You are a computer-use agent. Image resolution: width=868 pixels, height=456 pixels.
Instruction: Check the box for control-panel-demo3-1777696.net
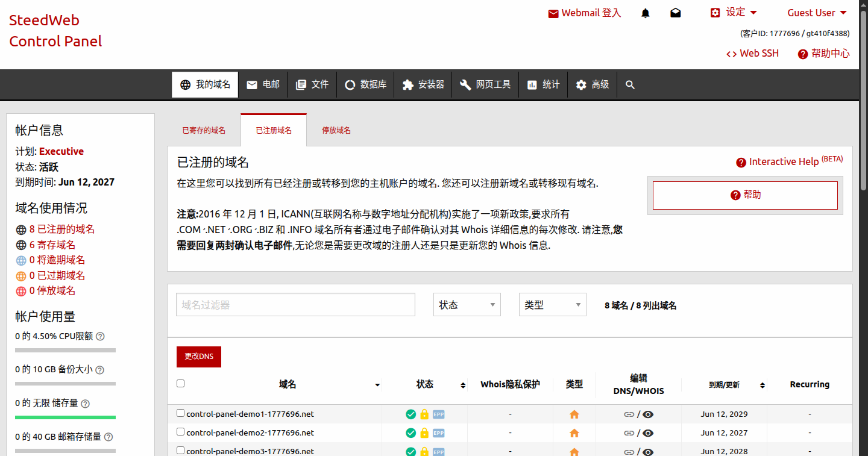[x=180, y=451]
